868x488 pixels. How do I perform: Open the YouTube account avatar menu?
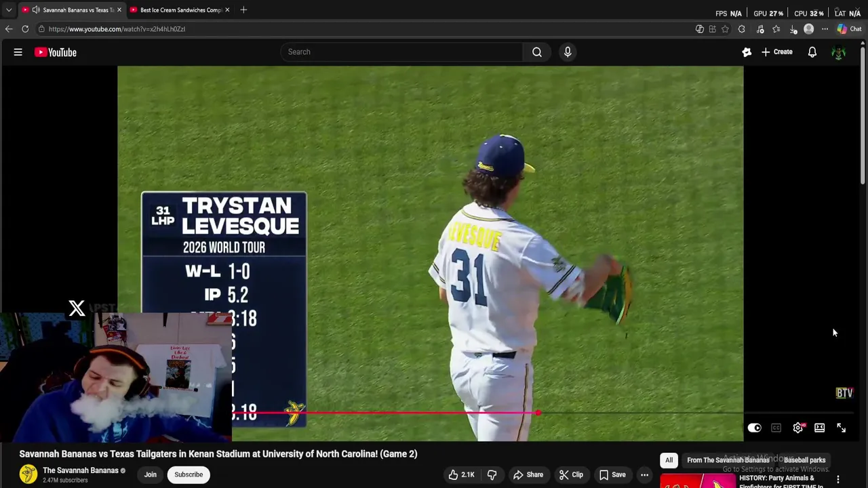(x=839, y=52)
